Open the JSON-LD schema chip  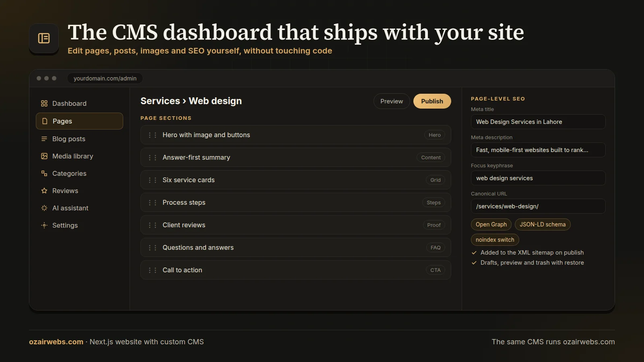[x=543, y=224]
